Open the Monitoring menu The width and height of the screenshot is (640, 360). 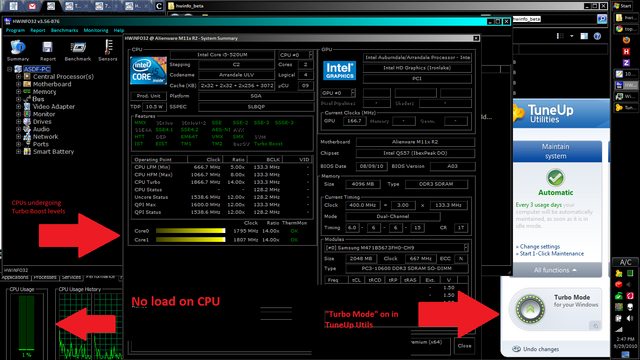click(96, 30)
